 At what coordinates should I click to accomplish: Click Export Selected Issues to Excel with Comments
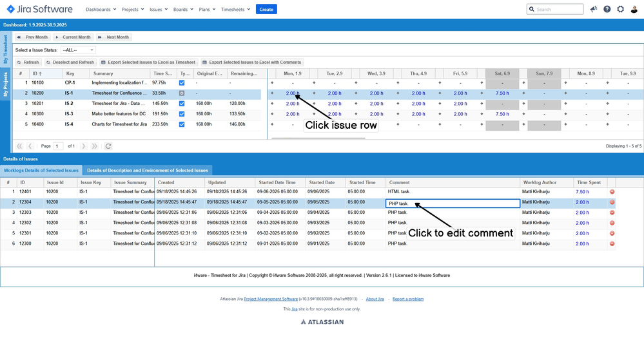point(251,62)
